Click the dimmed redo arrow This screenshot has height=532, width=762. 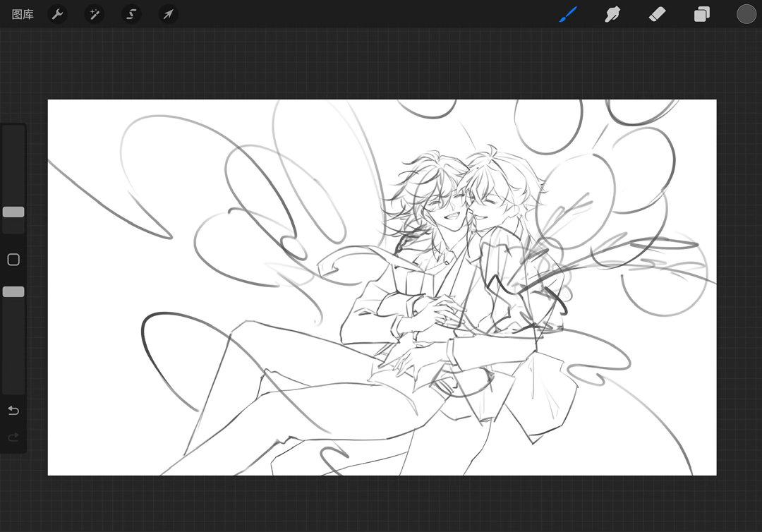[13, 437]
